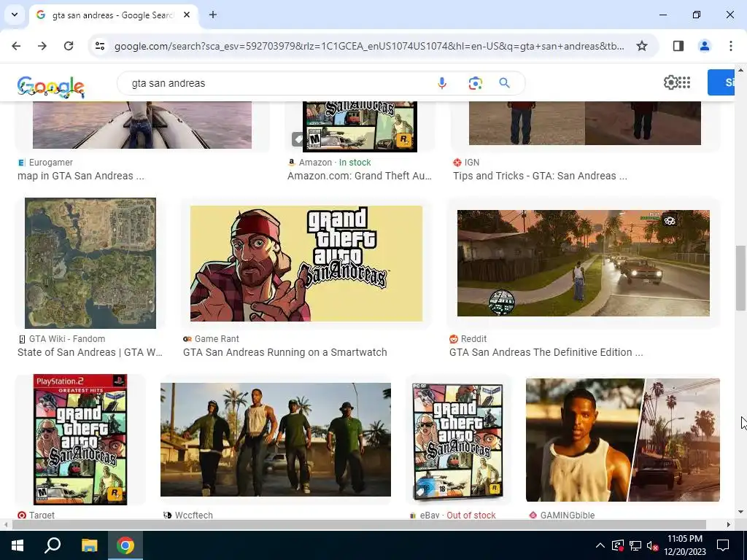Select the gta san andreas Google Search tab
Screen dimensions: 747x560
click(115, 15)
